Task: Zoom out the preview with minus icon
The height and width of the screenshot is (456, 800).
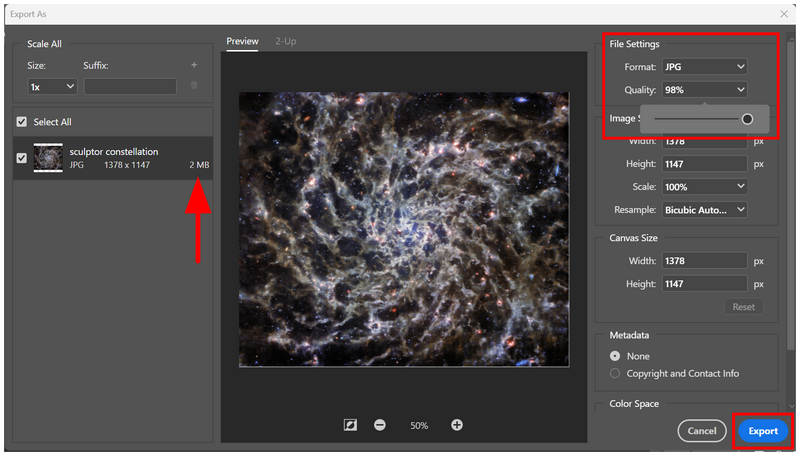Action: pyautogui.click(x=380, y=425)
